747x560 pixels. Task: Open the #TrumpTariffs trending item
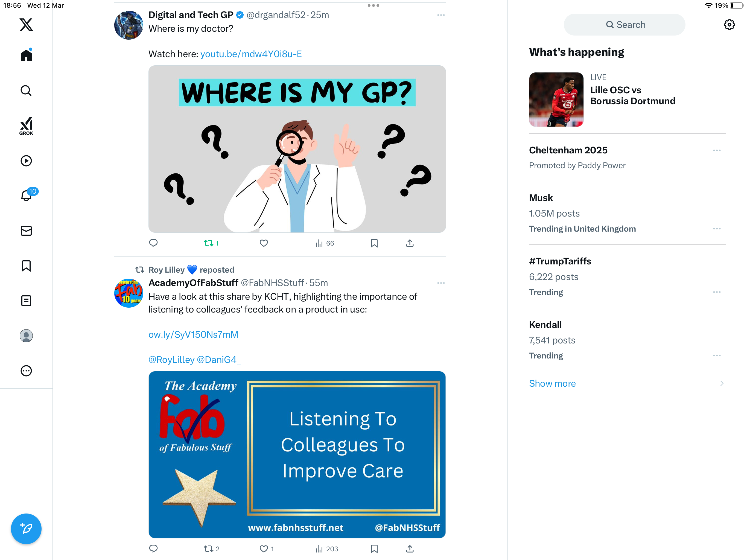pos(627,276)
